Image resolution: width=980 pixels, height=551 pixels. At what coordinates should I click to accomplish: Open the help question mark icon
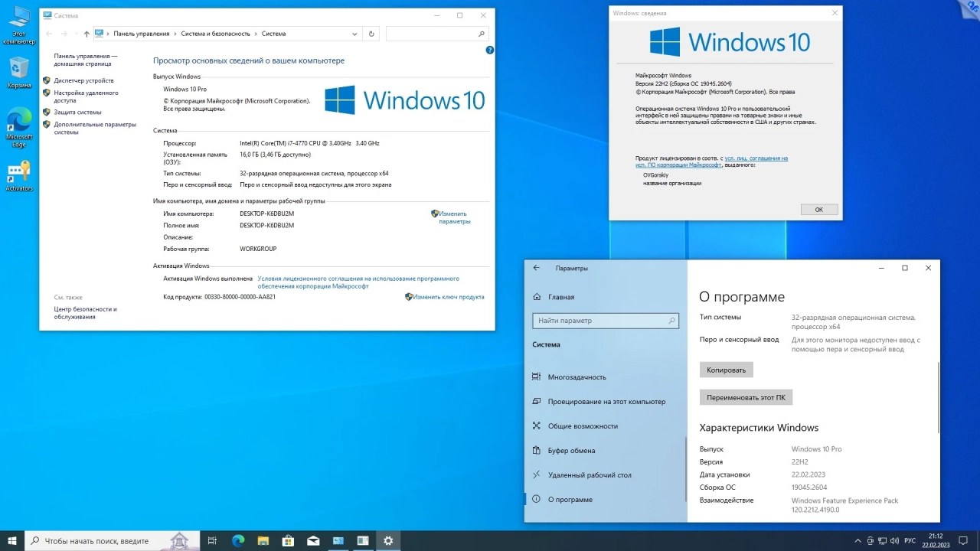click(490, 50)
